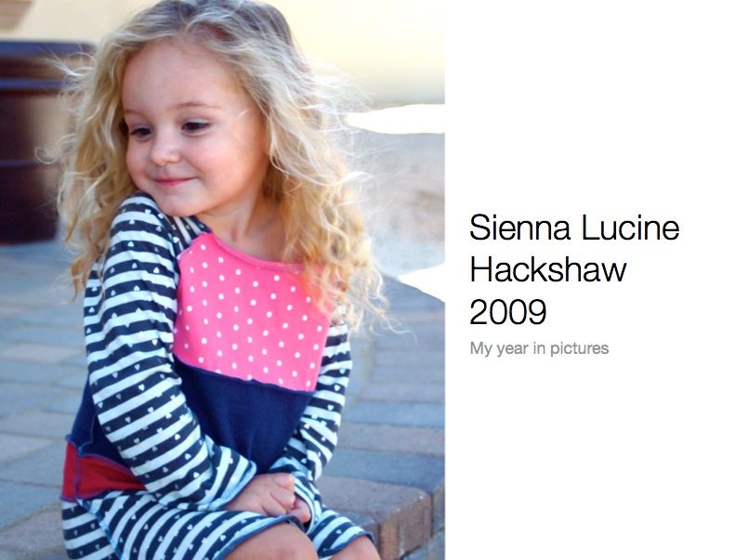
Task: Click the pink polka dot panel of the dress
Action: (251, 314)
